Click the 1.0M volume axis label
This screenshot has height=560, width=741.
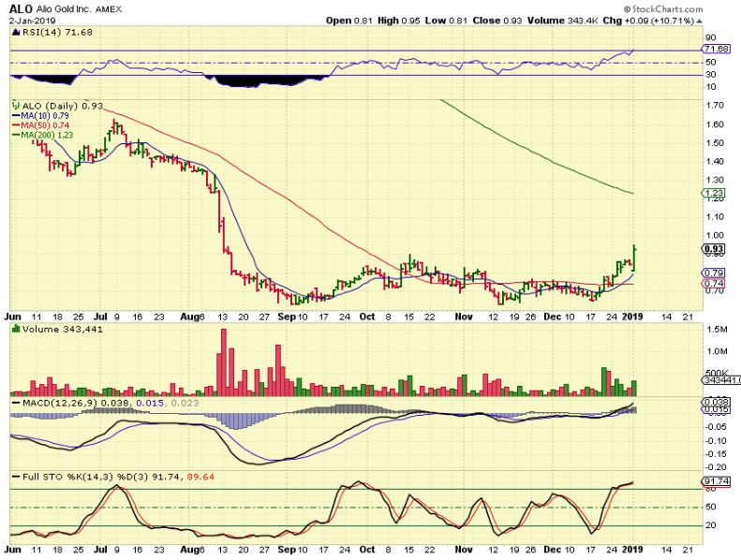(716, 351)
